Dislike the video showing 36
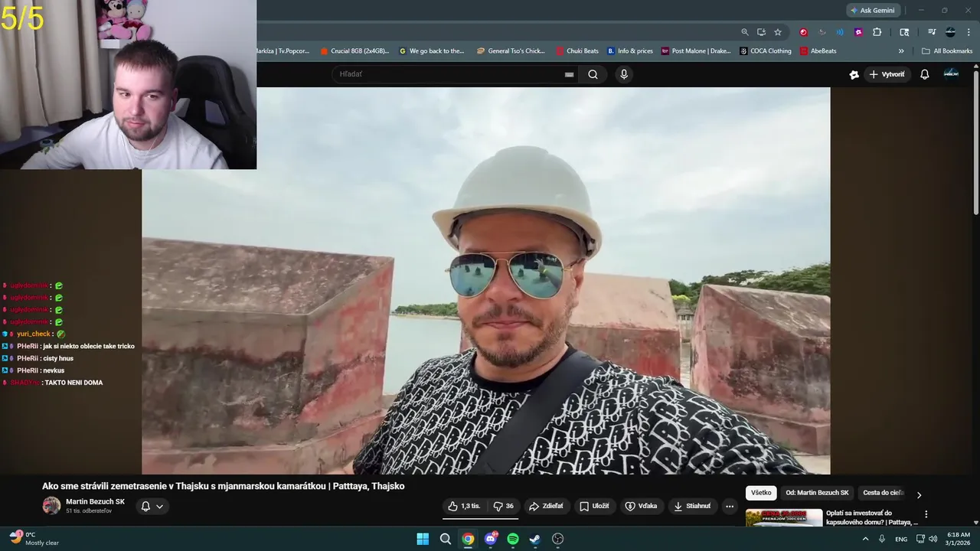The height and width of the screenshot is (551, 980). [503, 506]
